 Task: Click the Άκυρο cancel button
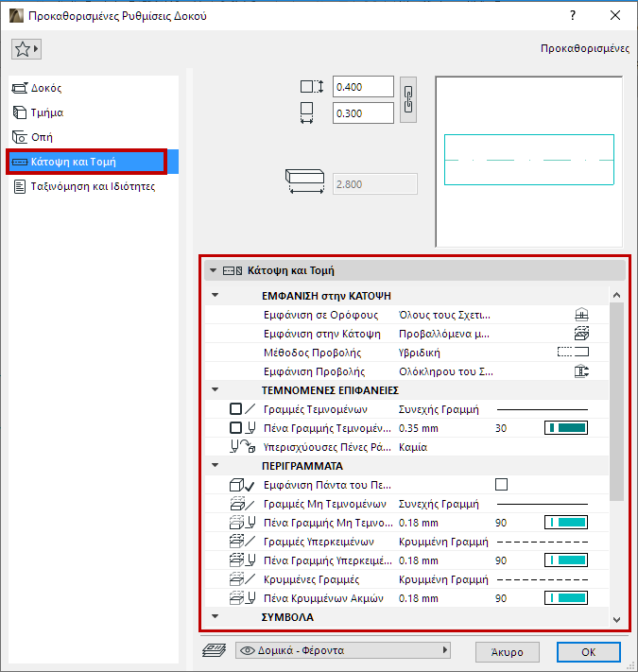coord(507,652)
